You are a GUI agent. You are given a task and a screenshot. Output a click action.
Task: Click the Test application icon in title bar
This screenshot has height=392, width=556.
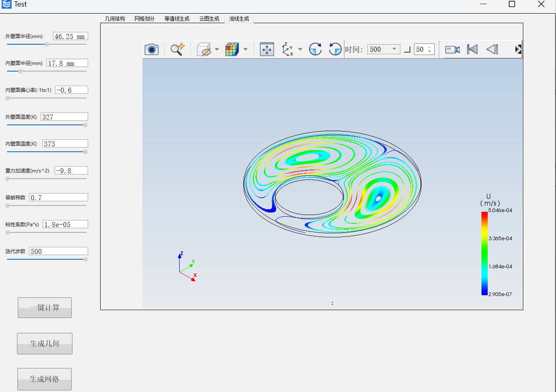pos(6,4)
